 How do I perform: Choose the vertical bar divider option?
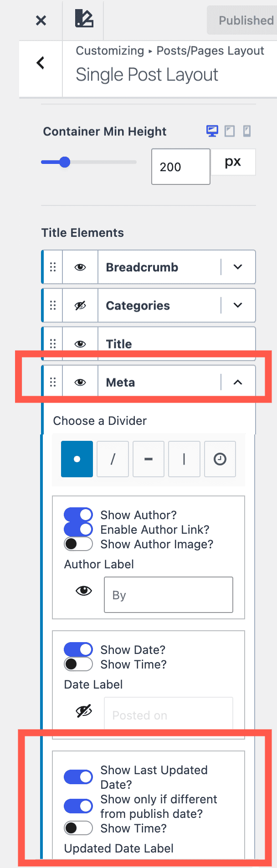click(184, 459)
